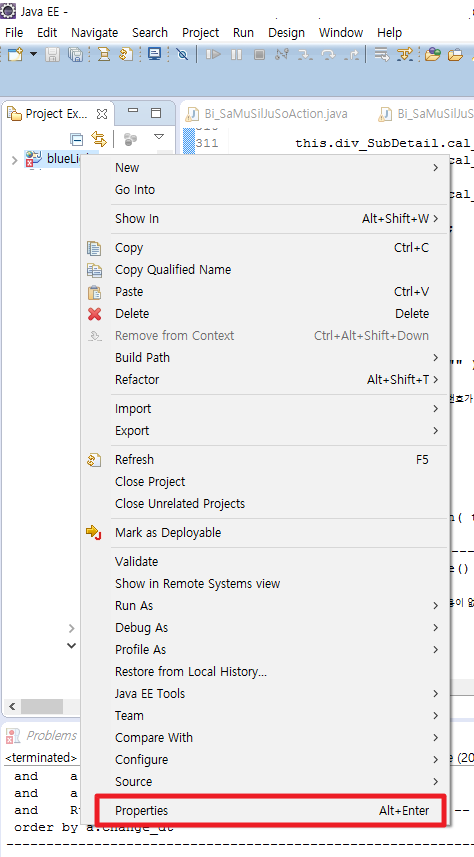Image resolution: width=474 pixels, height=857 pixels.
Task: Open the Search menu
Action: pos(150,33)
